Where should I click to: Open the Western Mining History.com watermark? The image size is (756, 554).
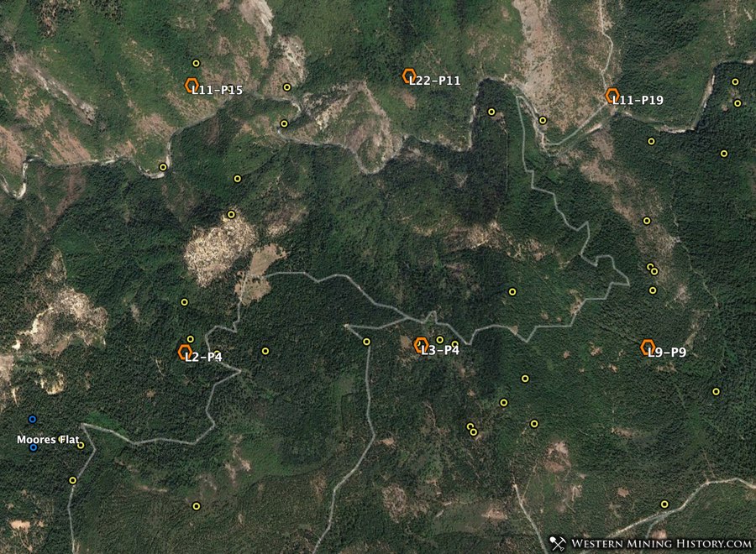[x=660, y=543]
